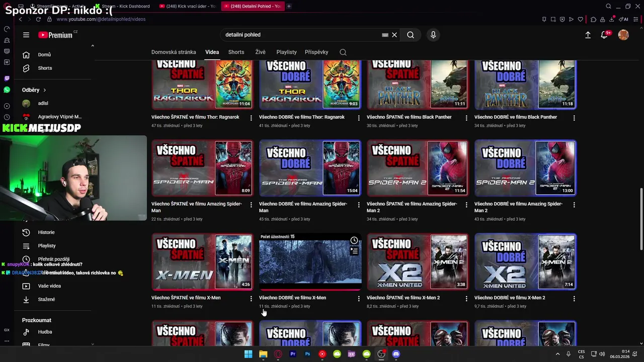Switch to Kick vrací úder browser tab
Screen dimensions: 644x362
[x=188, y=6]
